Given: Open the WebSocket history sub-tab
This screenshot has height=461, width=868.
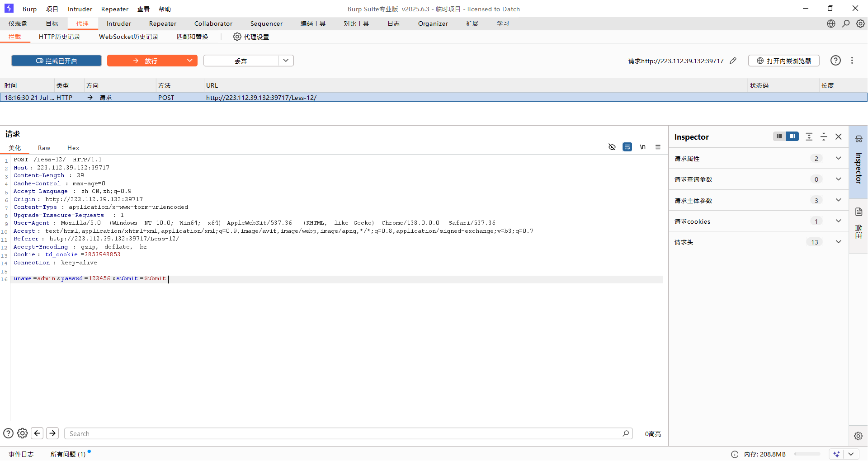Looking at the screenshot, I should pos(129,37).
